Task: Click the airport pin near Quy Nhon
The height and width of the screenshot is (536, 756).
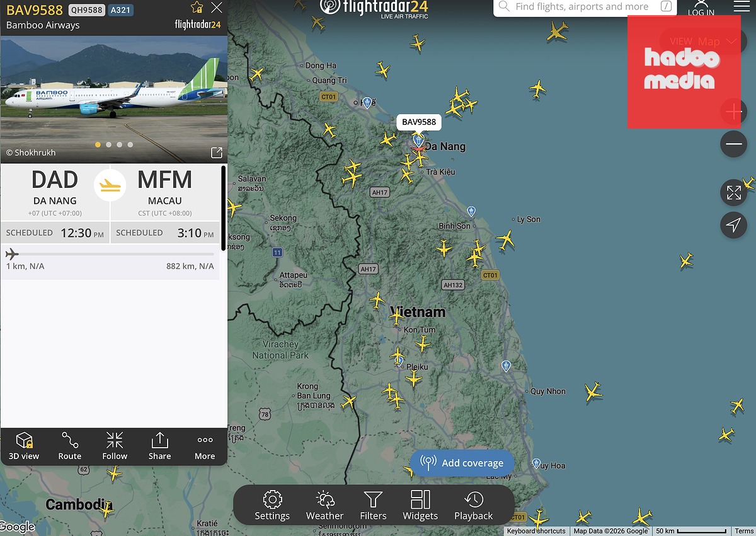Action: pyautogui.click(x=506, y=366)
